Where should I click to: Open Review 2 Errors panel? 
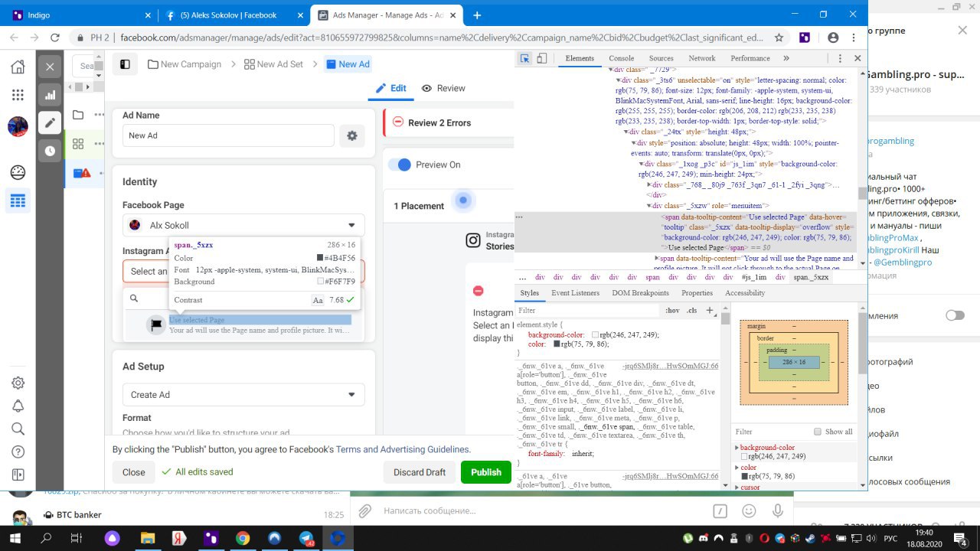[448, 122]
